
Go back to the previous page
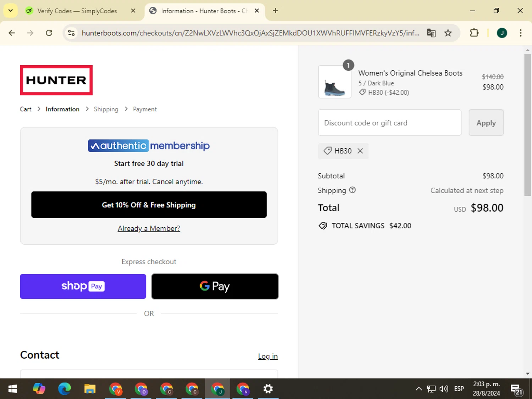pos(12,33)
